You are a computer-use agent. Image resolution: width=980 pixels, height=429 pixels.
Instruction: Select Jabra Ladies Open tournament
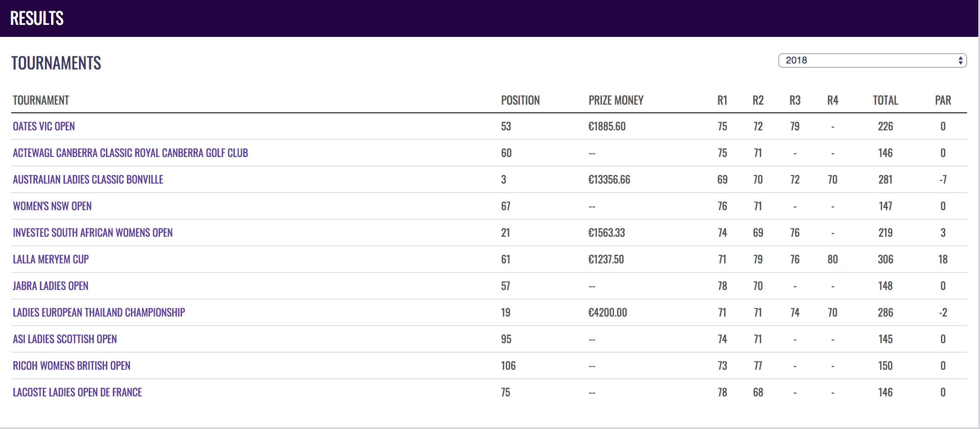[x=51, y=286]
